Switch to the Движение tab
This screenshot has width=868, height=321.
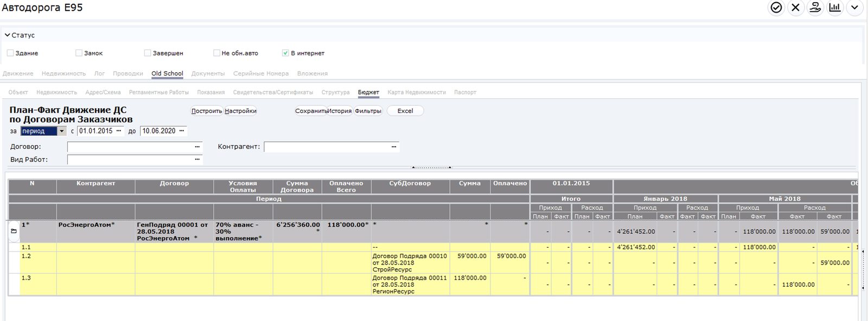pos(18,74)
